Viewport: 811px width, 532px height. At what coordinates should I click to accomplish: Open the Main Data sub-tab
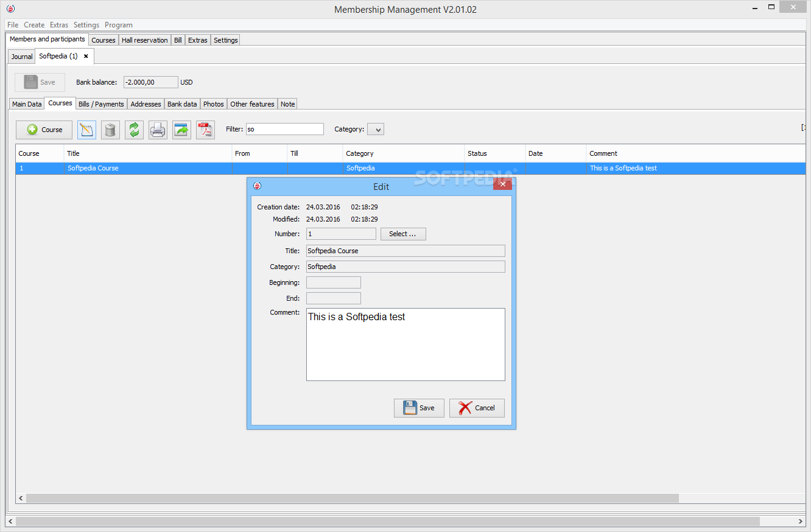[x=27, y=104]
